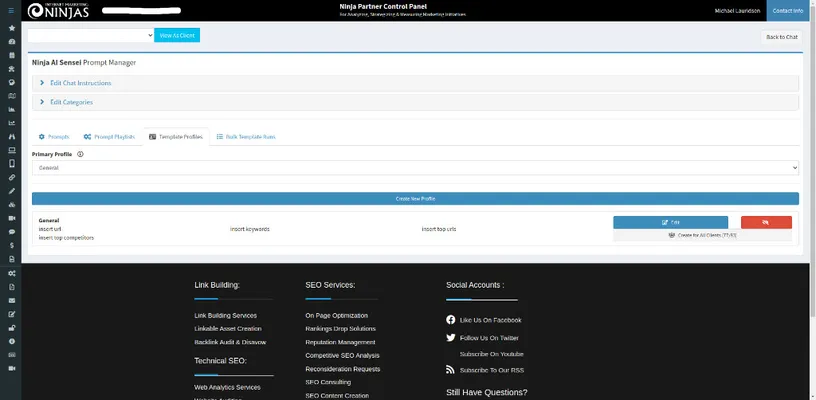The height and width of the screenshot is (400, 816).
Task: Click the Back to Chat button
Action: click(781, 37)
